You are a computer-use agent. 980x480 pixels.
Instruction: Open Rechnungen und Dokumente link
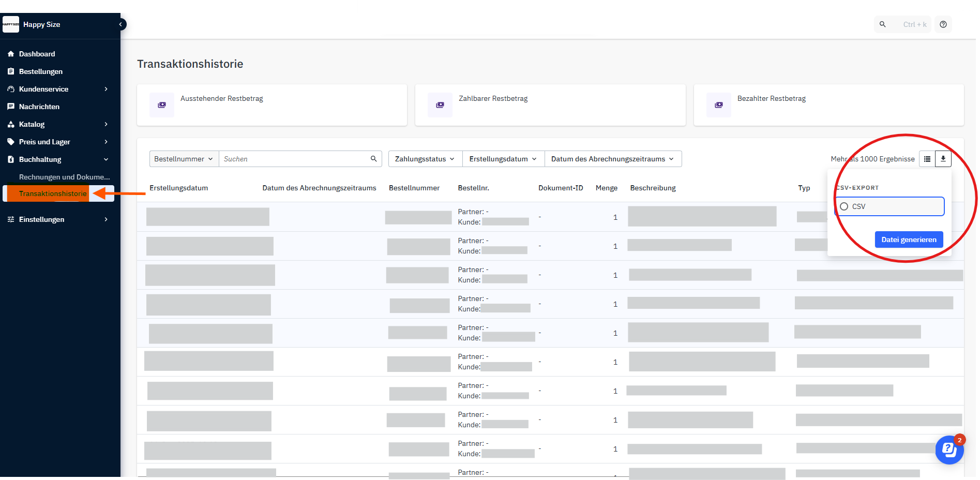click(x=64, y=177)
